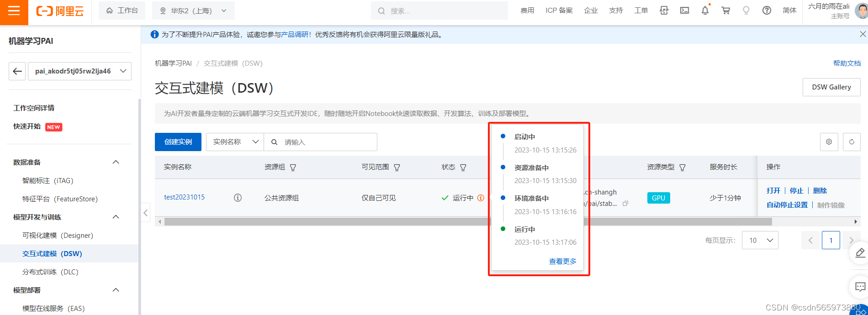Copy the image address icon
868x315 pixels.
tap(625, 204)
